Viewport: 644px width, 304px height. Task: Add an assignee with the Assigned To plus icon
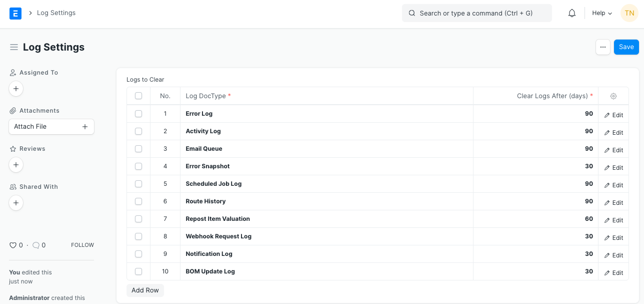click(x=15, y=88)
